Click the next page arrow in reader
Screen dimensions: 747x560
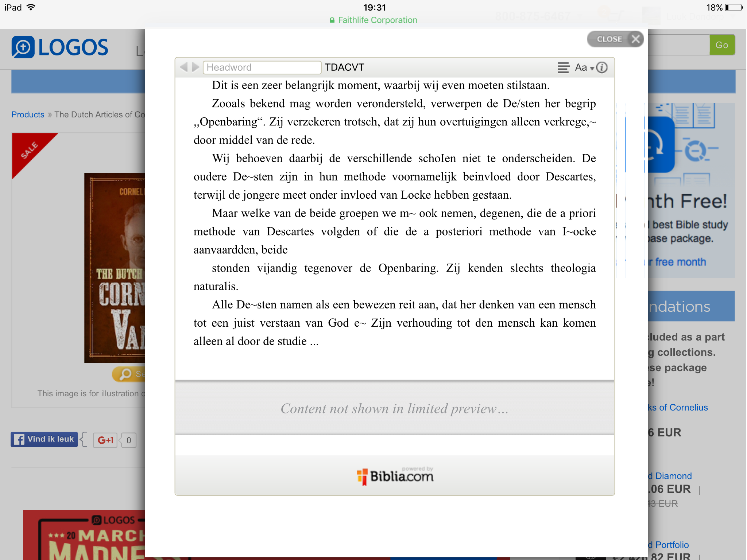[196, 67]
